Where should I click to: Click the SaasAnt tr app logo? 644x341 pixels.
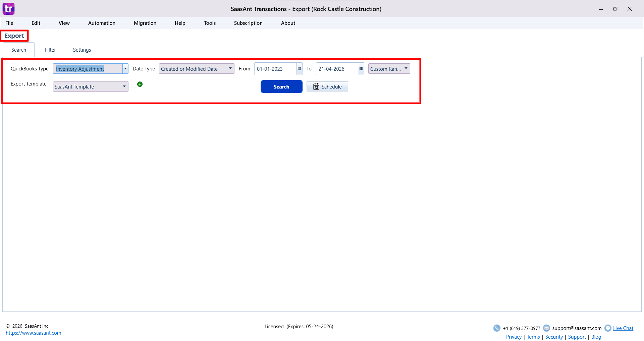point(8,9)
